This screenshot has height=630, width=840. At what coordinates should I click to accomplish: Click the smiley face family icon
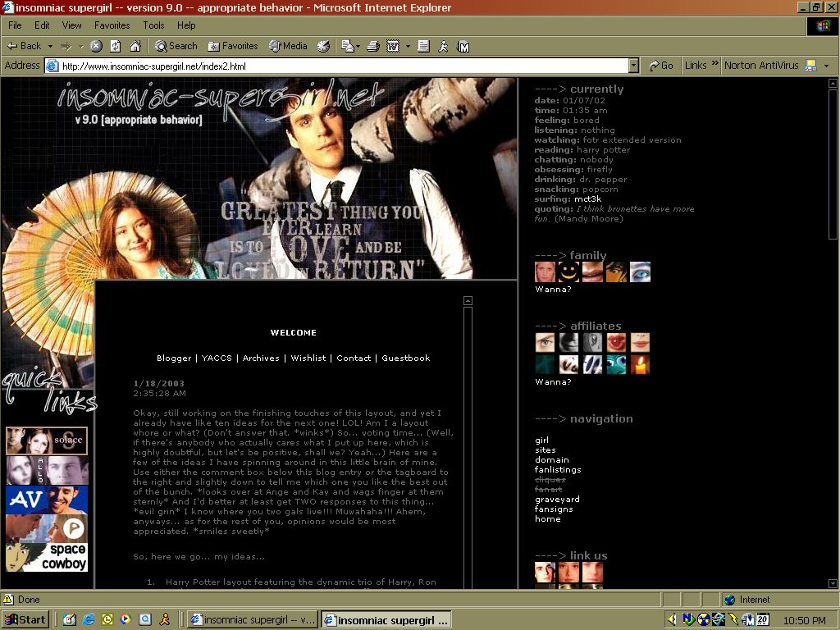click(x=568, y=272)
